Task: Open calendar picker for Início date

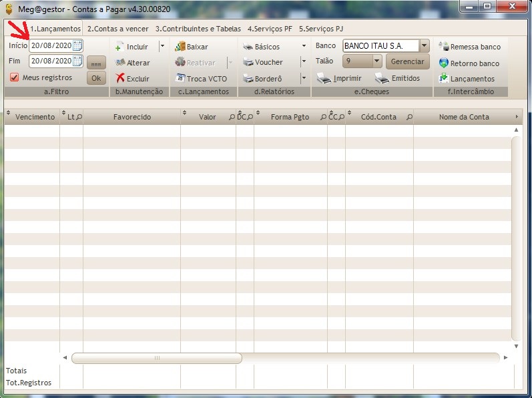Action: 77,45
